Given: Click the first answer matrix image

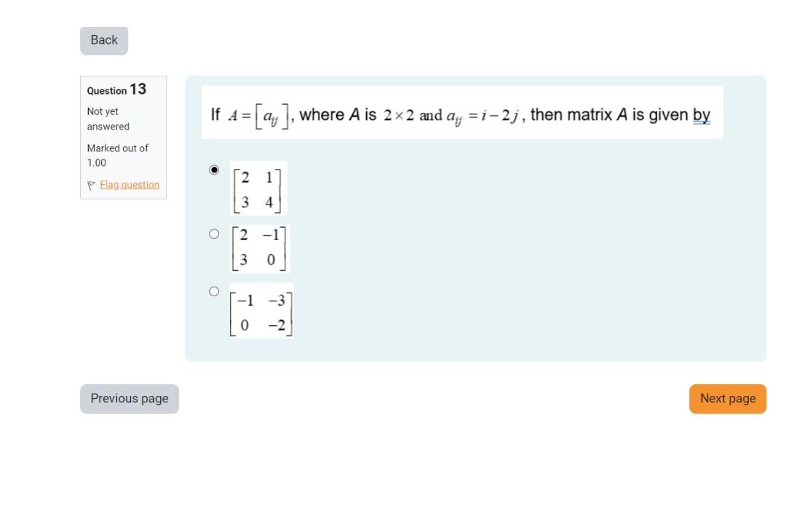Looking at the screenshot, I should (258, 189).
